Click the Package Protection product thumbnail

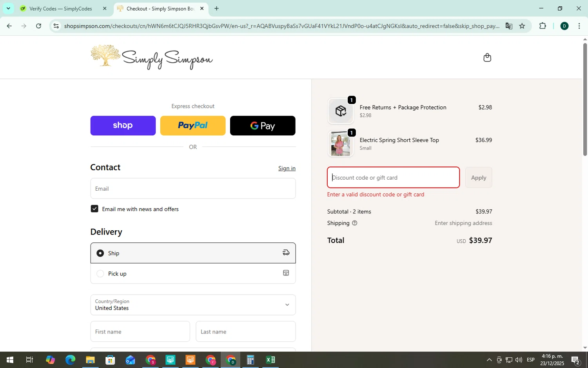pyautogui.click(x=340, y=111)
